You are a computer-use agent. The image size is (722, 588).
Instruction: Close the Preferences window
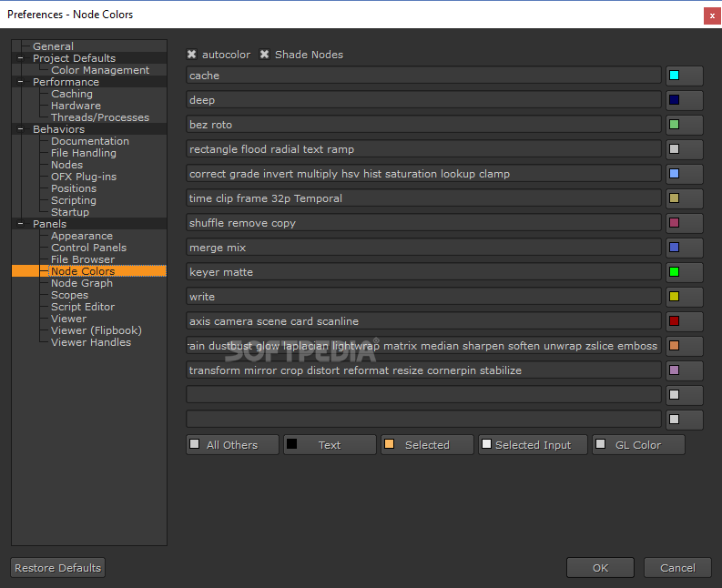click(712, 15)
